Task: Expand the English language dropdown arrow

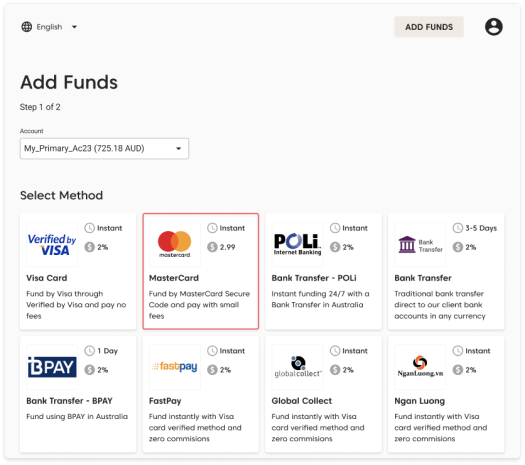Action: (74, 27)
